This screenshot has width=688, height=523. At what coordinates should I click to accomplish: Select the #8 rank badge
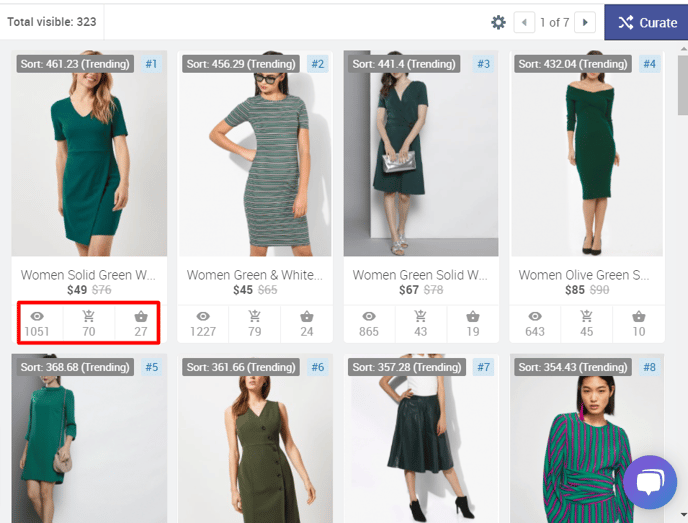point(649,367)
